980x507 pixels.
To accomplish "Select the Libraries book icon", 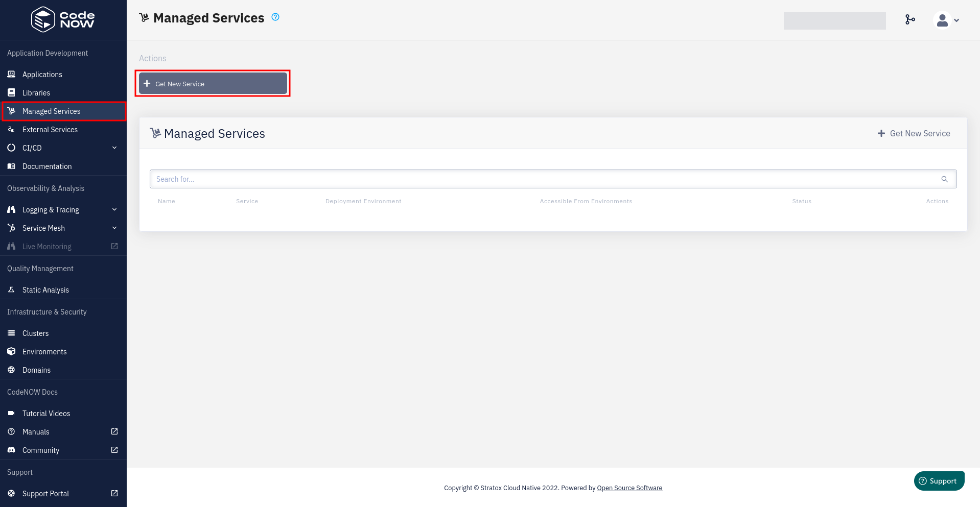I will click(11, 92).
